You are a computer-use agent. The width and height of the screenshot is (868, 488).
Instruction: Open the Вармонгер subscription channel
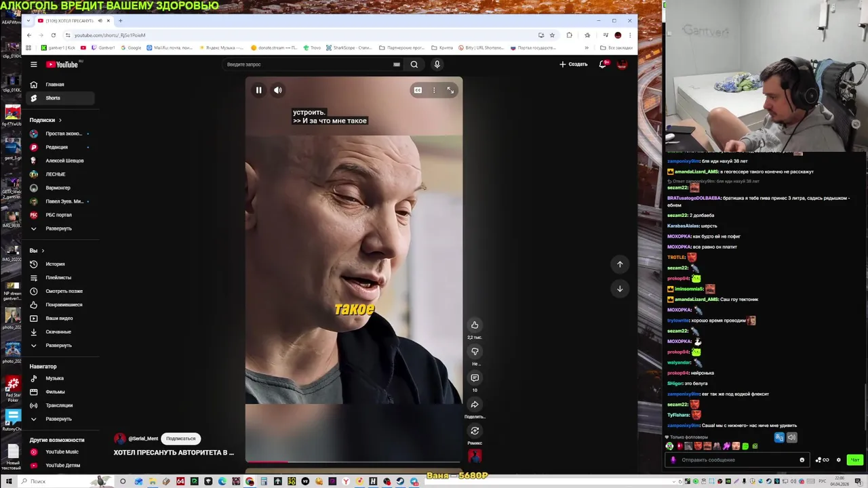pos(61,188)
